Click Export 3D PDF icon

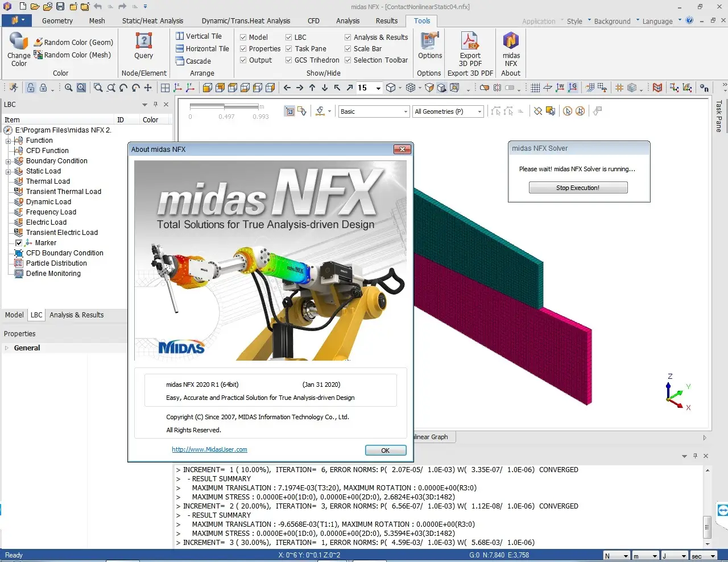coord(470,49)
